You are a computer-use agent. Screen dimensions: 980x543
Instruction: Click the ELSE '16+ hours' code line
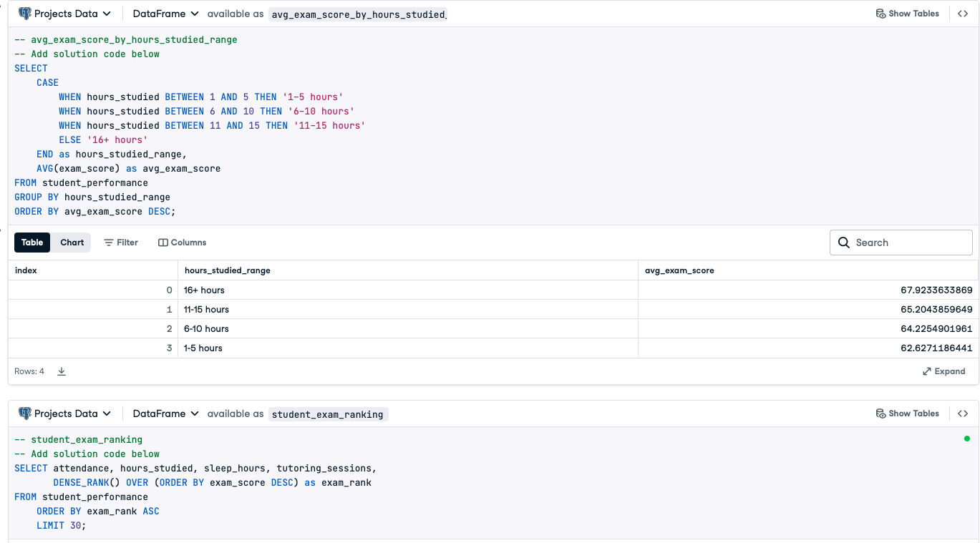(x=103, y=140)
